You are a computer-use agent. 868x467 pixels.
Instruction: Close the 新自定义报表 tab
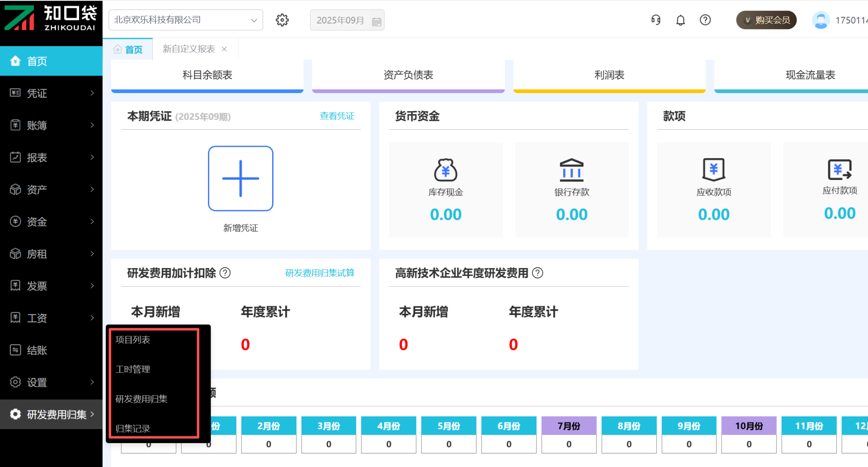pyautogui.click(x=224, y=49)
